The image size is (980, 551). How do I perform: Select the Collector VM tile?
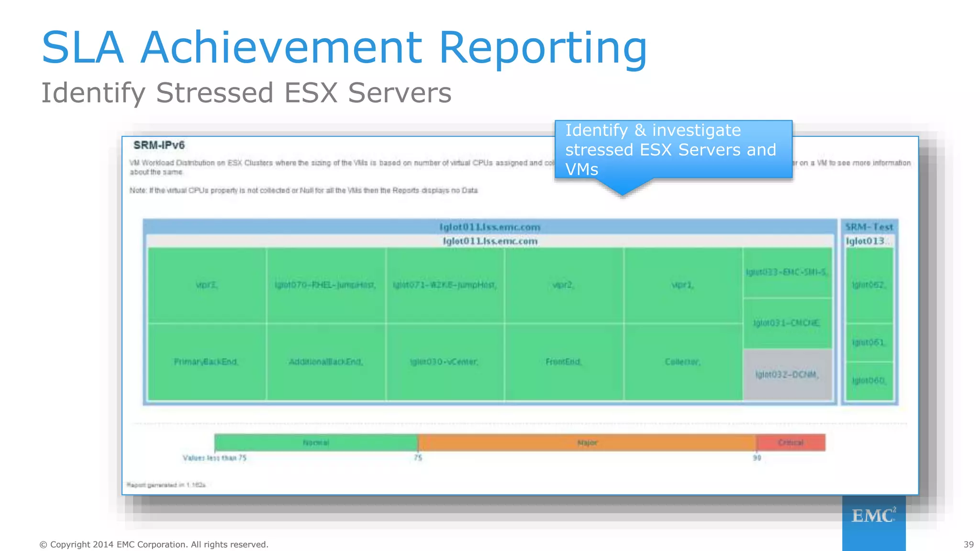(682, 362)
